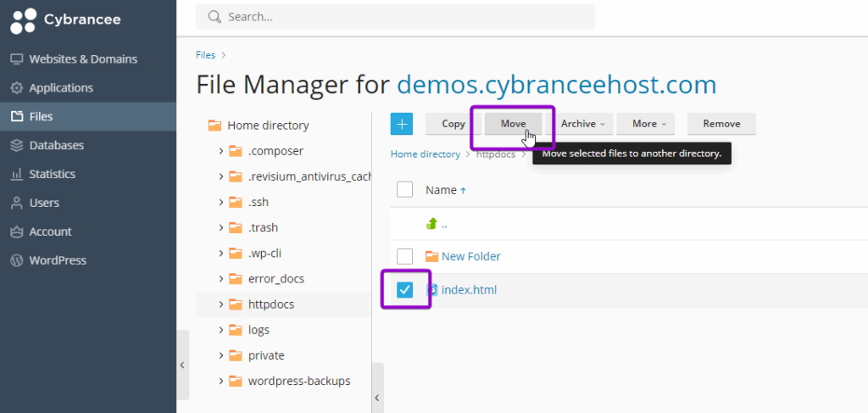
Task: Click in the Search field
Action: tap(395, 17)
